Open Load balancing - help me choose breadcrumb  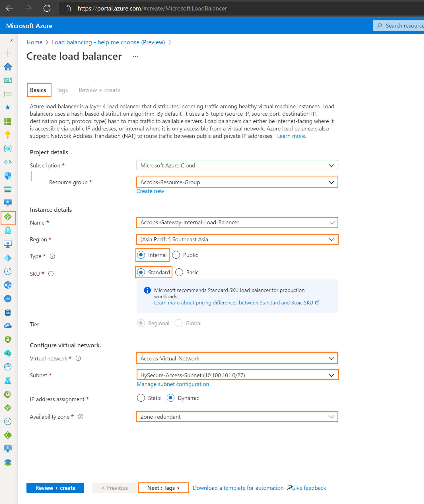pos(108,42)
